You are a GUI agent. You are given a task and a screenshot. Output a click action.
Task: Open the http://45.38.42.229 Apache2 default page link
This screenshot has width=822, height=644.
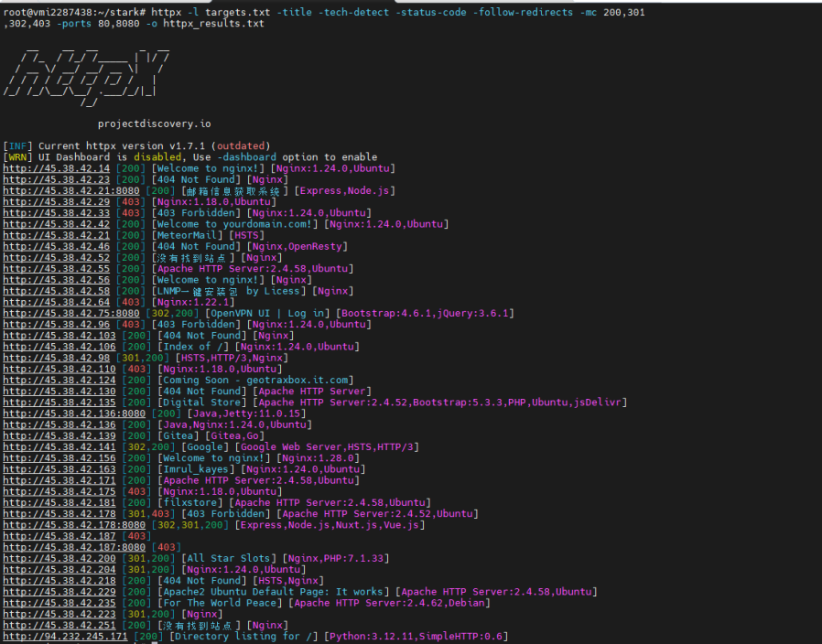(x=59, y=592)
